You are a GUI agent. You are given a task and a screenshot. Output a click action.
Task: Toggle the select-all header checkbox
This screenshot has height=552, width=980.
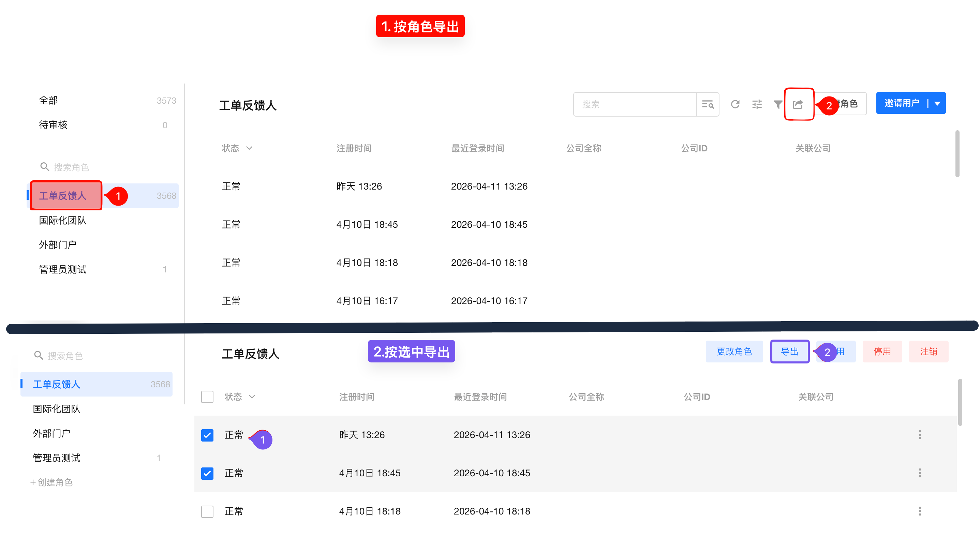click(x=207, y=397)
